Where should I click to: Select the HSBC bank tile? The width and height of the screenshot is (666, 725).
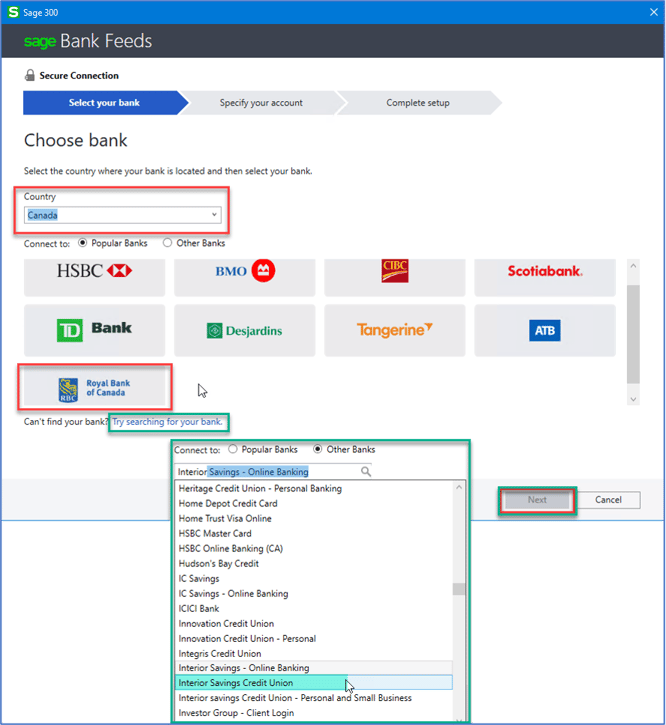click(94, 277)
